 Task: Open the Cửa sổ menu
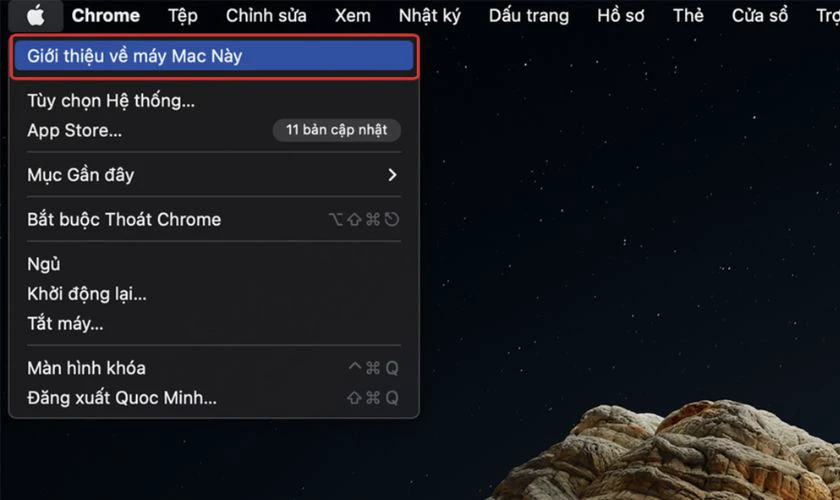pos(760,16)
